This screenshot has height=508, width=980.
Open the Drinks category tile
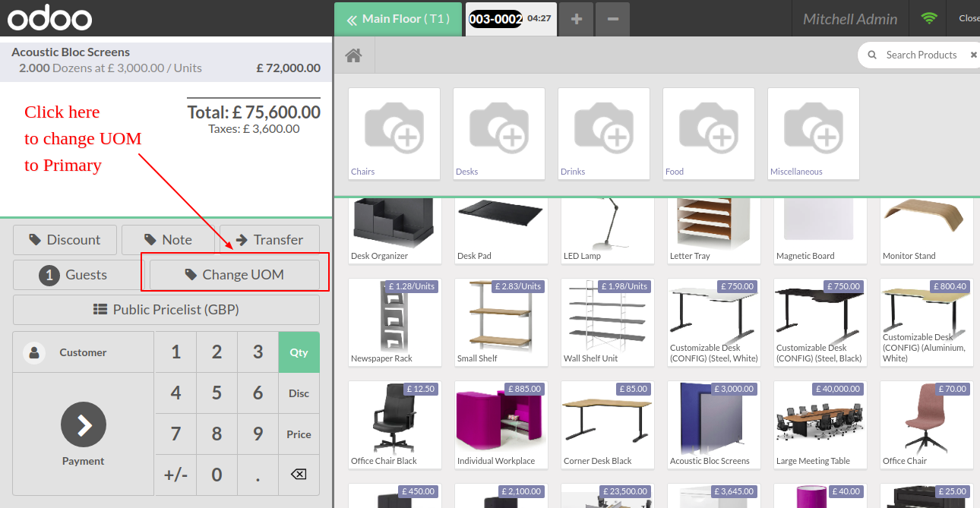[x=604, y=134]
